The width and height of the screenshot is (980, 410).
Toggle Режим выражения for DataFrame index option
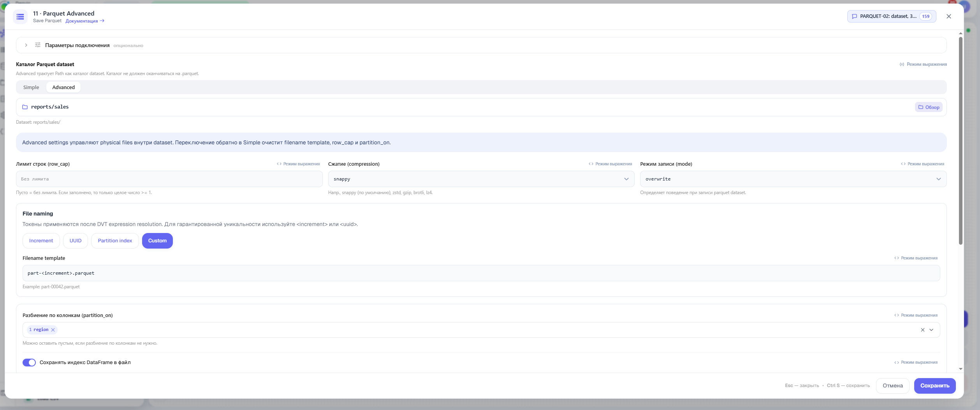click(x=916, y=362)
